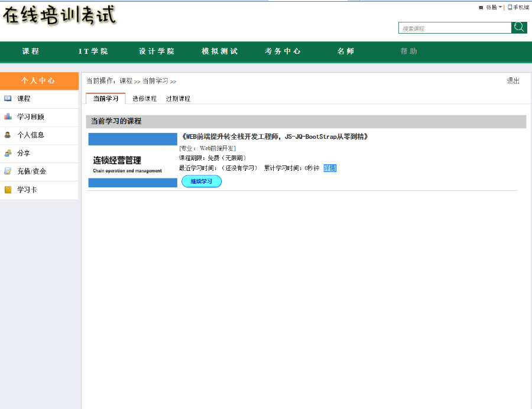Click the 学习卡 yellow card icon

[8, 190]
